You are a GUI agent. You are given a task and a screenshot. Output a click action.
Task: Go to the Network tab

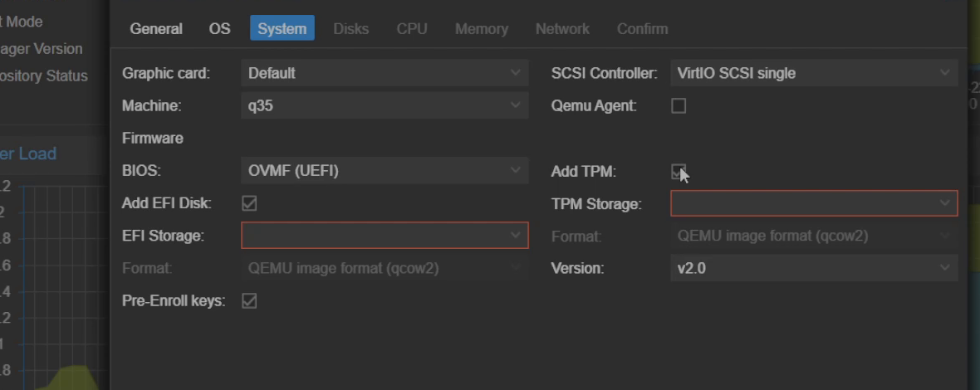562,29
